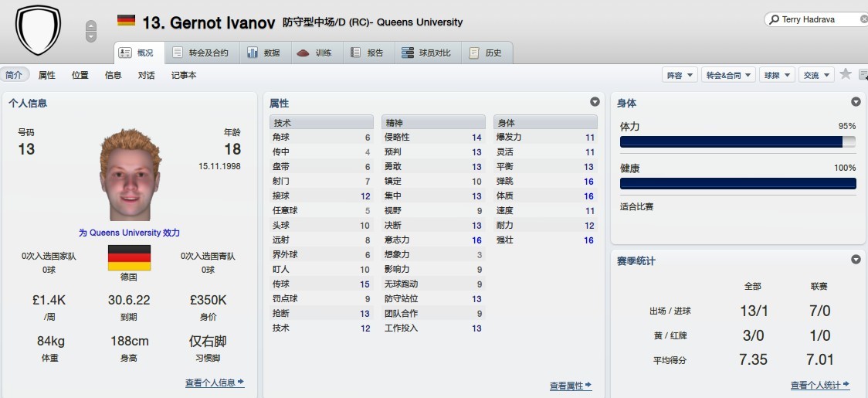
Task: Select the 信息 sub-tab
Action: click(x=113, y=75)
